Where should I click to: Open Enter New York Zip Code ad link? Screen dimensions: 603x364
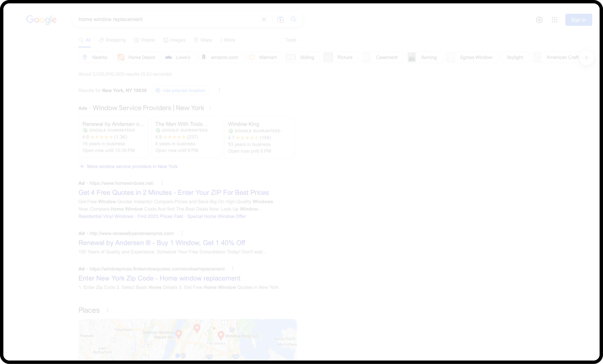pos(159,279)
